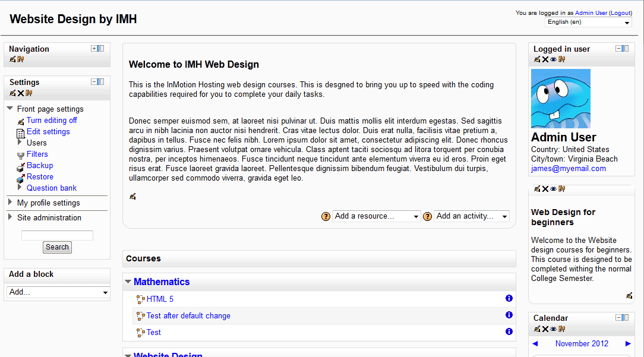The height and width of the screenshot is (357, 644).
Task: Expand the Site administration tree node
Action: pyautogui.click(x=10, y=217)
